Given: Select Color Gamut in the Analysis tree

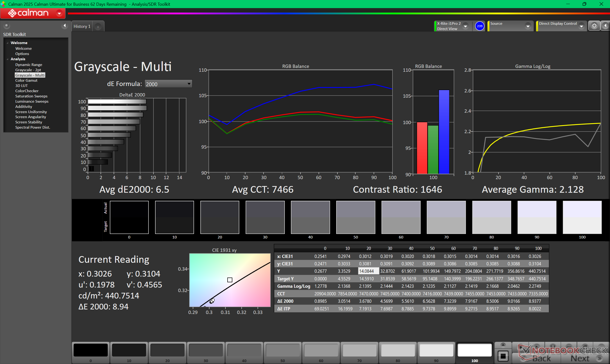Looking at the screenshot, I should pyautogui.click(x=26, y=81).
